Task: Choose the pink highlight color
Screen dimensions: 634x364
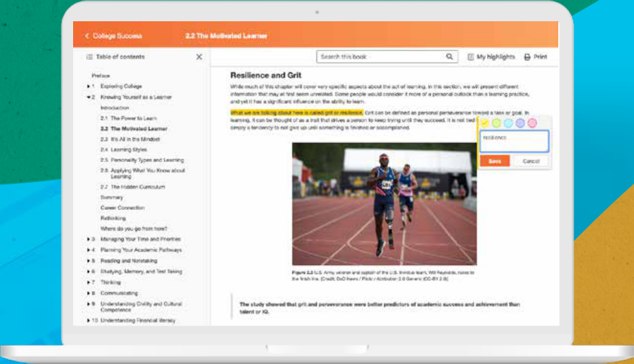Action: 532,123
